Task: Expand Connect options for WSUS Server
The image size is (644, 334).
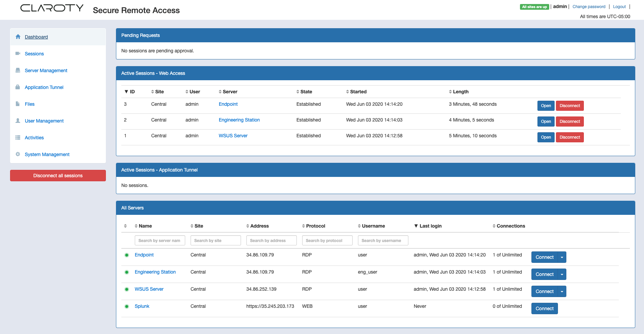Action: [561, 291]
